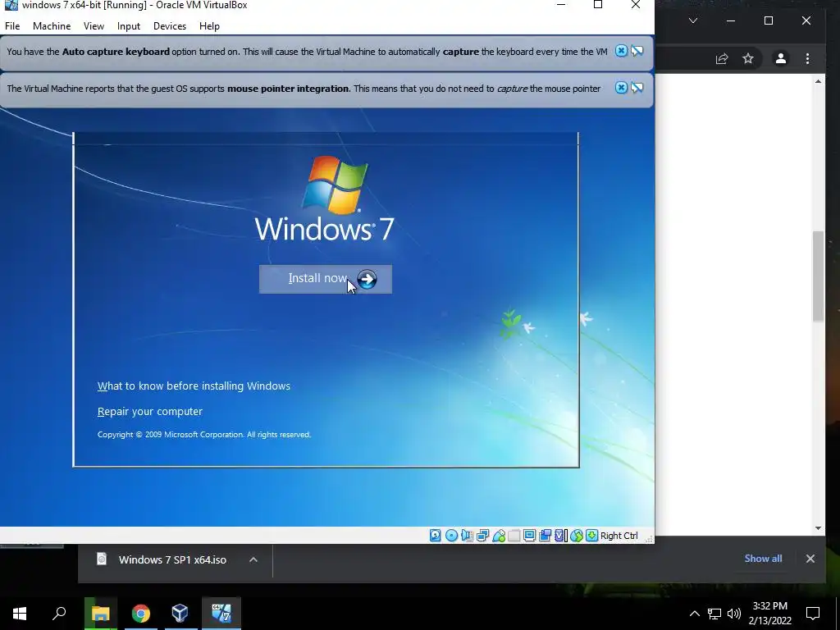This screenshot has height=630, width=840.
Task: Click the Install now button
Action: 326,279
